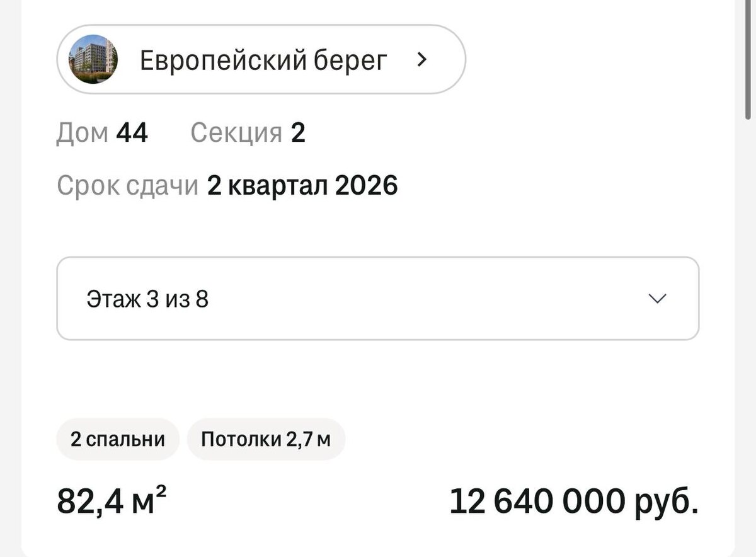The width and height of the screenshot is (756, 557).
Task: Tap number 44 after Дом
Action: pos(134,133)
